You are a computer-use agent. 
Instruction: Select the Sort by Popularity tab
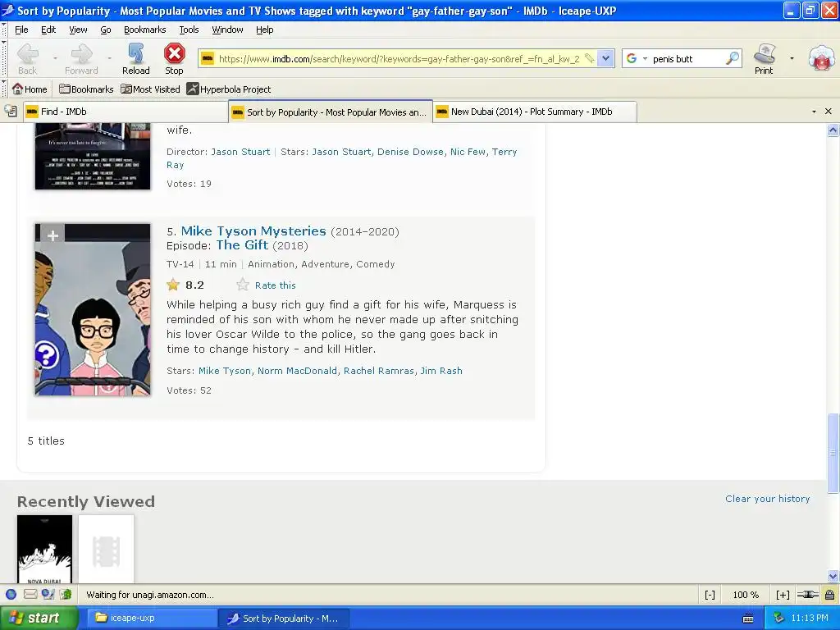pyautogui.click(x=330, y=112)
